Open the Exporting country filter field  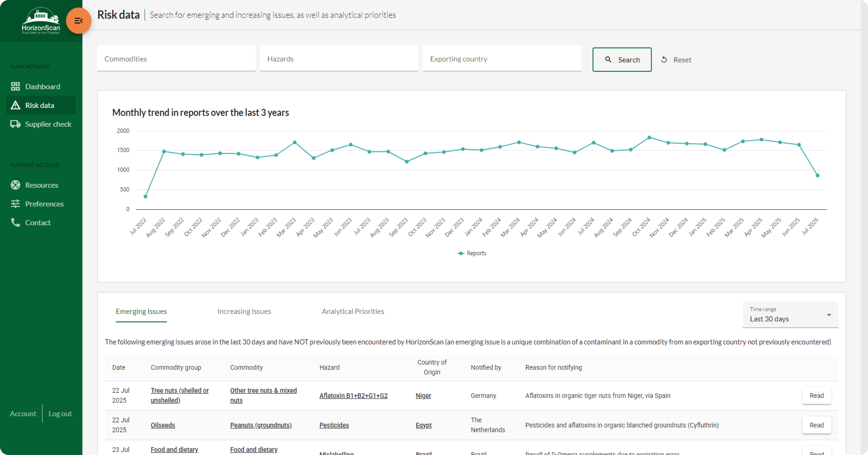click(x=501, y=59)
